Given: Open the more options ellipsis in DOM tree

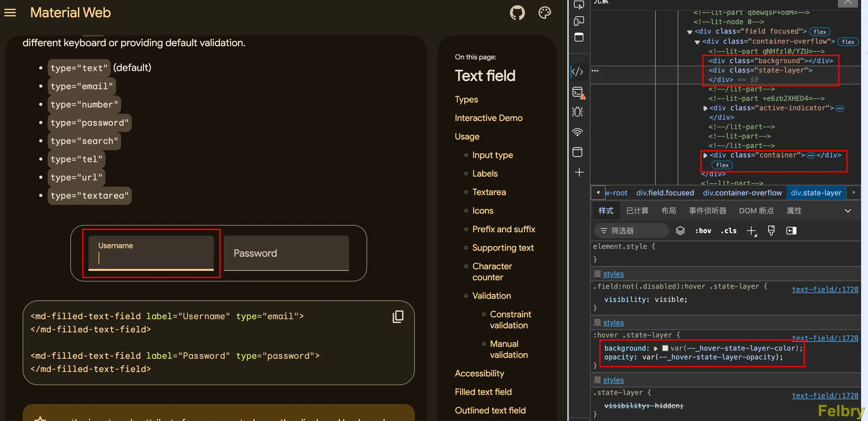Looking at the screenshot, I should point(595,71).
